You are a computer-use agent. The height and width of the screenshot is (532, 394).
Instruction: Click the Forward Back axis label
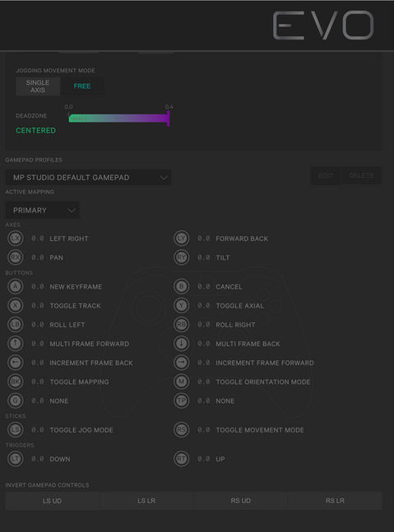pos(242,238)
